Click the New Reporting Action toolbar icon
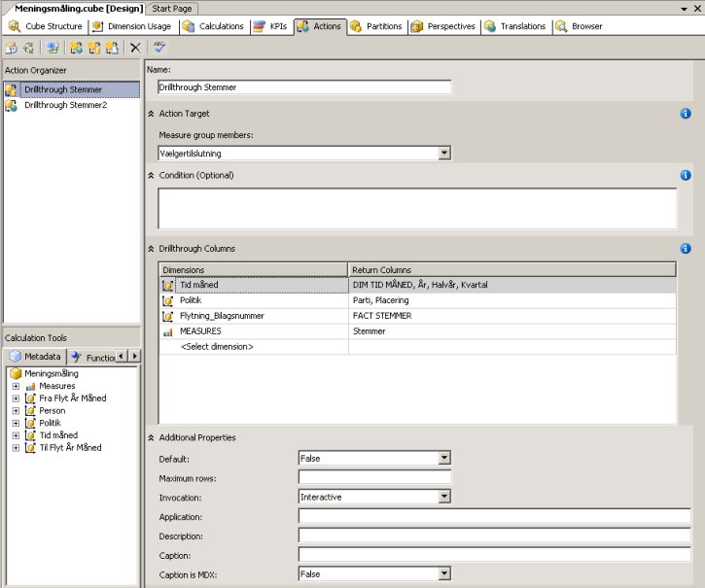705x588 pixels. (x=112, y=48)
